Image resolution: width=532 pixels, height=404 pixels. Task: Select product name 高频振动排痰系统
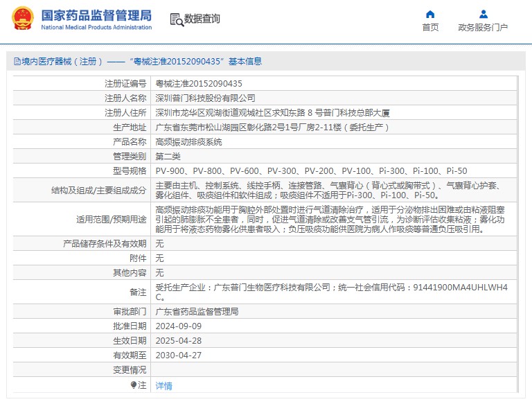coord(188,142)
